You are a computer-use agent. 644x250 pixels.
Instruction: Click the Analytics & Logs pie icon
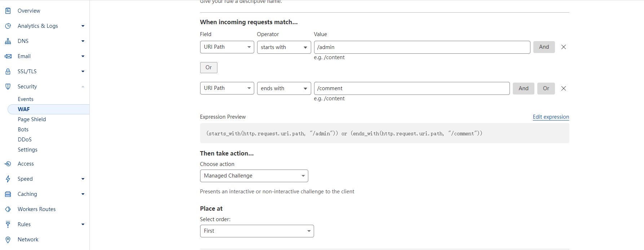(x=8, y=26)
